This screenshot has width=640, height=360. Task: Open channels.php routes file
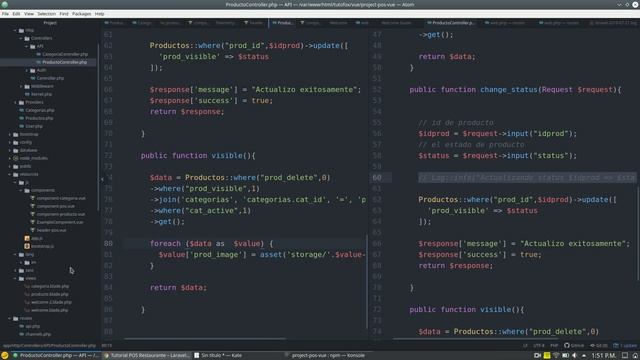click(x=38, y=334)
